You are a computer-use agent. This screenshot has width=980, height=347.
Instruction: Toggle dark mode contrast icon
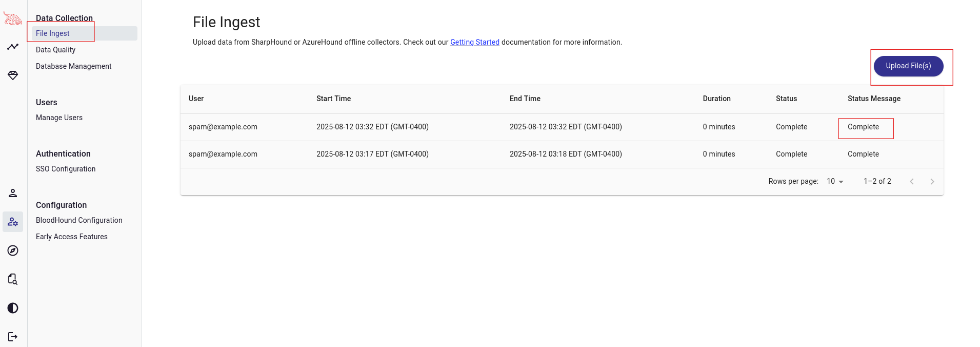pos(13,308)
